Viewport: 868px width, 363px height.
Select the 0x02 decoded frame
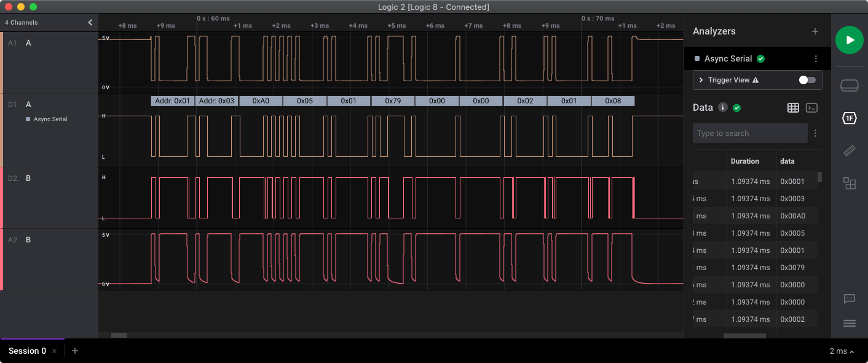pos(525,101)
